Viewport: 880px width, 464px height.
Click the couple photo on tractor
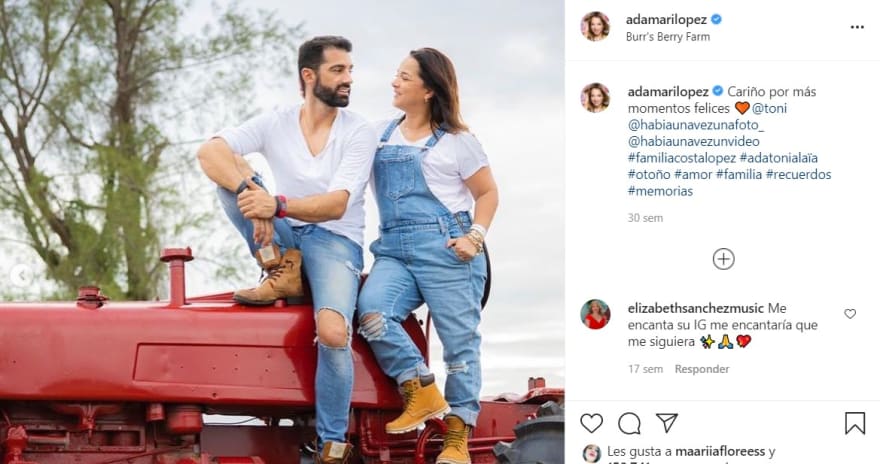(282, 232)
